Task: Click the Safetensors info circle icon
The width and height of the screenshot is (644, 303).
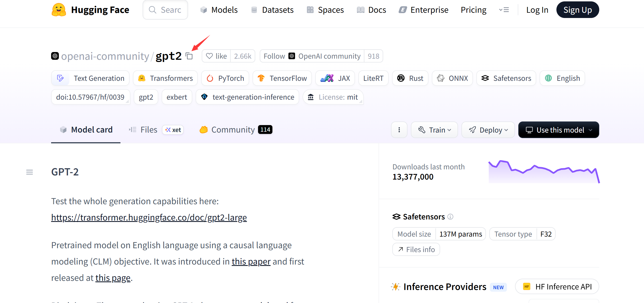Action: click(450, 217)
